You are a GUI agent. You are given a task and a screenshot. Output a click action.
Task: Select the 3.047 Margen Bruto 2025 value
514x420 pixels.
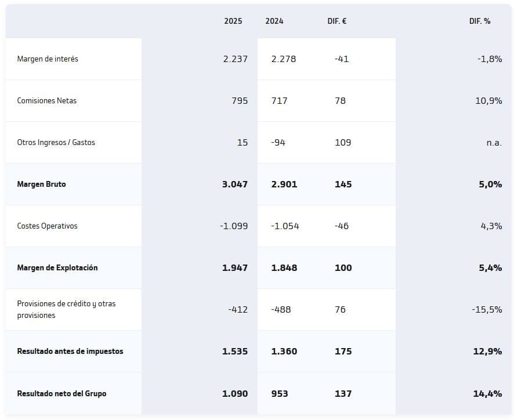pyautogui.click(x=234, y=184)
